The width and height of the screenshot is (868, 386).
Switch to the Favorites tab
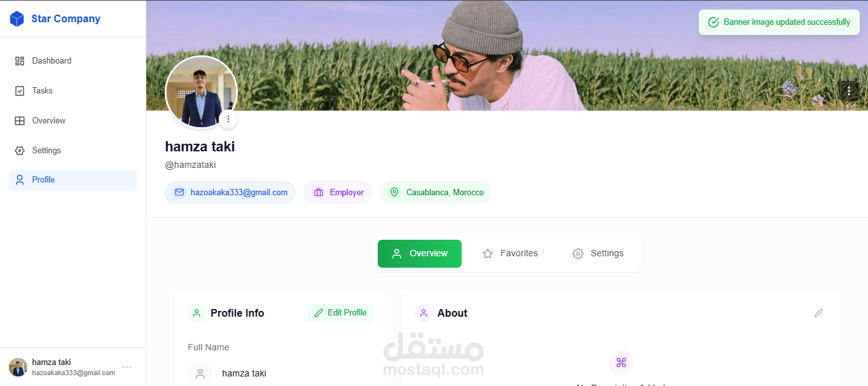509,254
